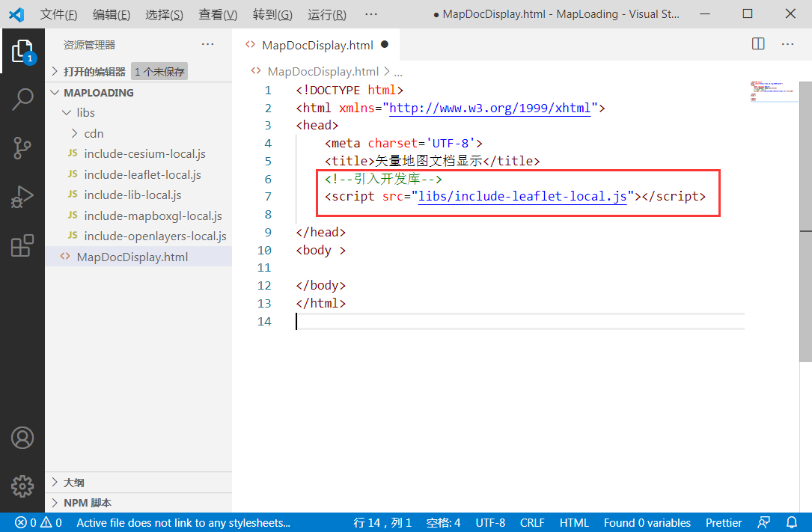812x532 pixels.
Task: Click the 1 个未保存 badge
Action: [159, 71]
